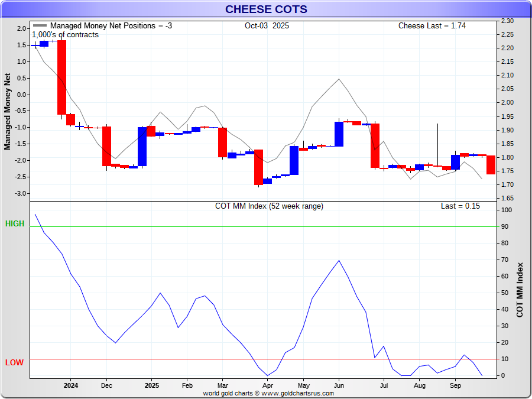The image size is (532, 399).
Task: Open the www.goldchartsrus.com footer link
Action: pyautogui.click(x=297, y=393)
